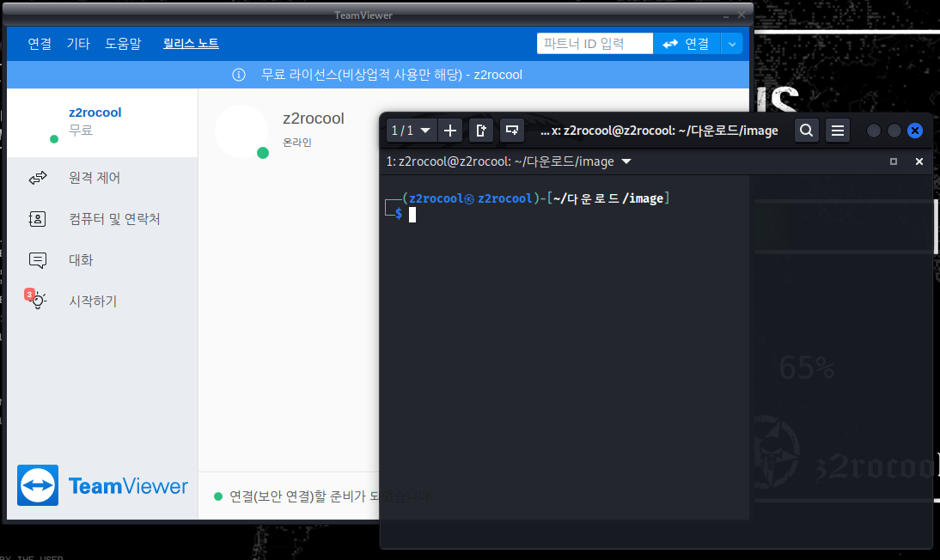Click the terminal window title text
Screen dimensions: 940x560
(659, 131)
